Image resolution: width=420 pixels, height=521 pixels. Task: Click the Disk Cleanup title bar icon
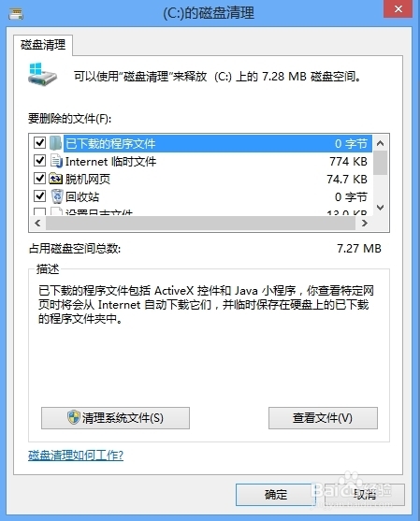point(16,14)
